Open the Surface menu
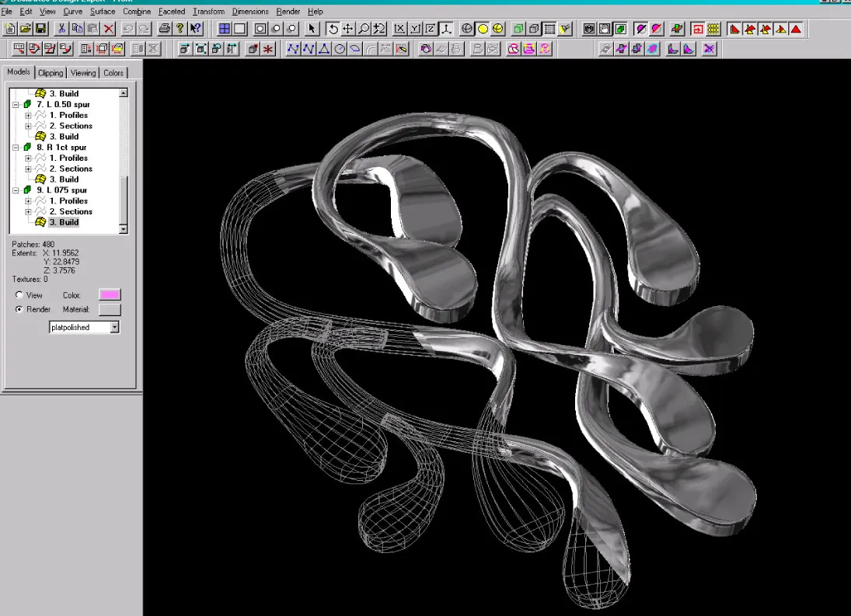The image size is (851, 616). point(102,12)
